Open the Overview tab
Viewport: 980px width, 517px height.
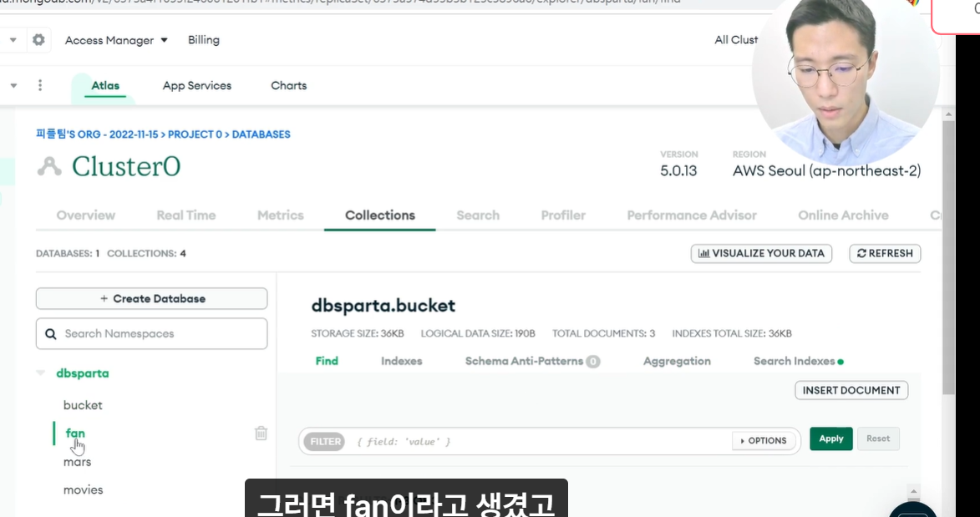tap(85, 215)
